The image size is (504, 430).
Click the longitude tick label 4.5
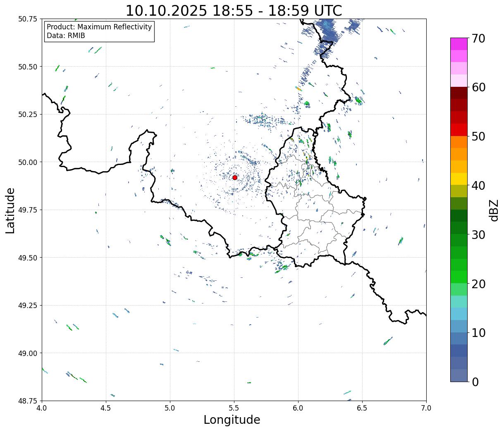pos(106,408)
